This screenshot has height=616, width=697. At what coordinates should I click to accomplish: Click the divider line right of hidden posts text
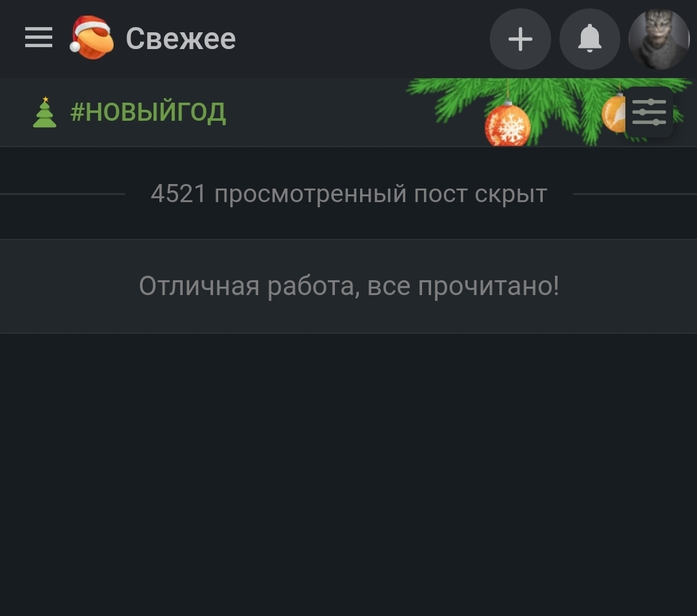[x=635, y=194]
